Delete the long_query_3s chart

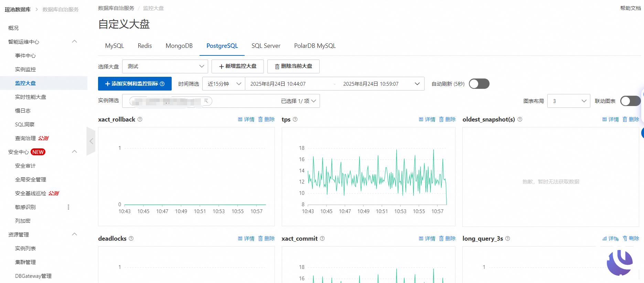click(x=631, y=239)
